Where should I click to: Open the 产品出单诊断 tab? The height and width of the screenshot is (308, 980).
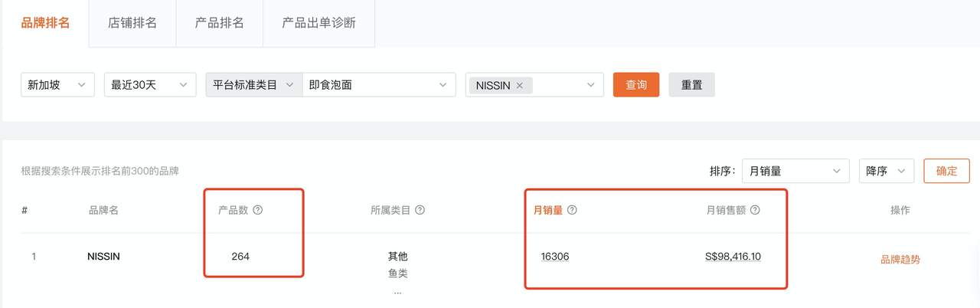(x=319, y=23)
